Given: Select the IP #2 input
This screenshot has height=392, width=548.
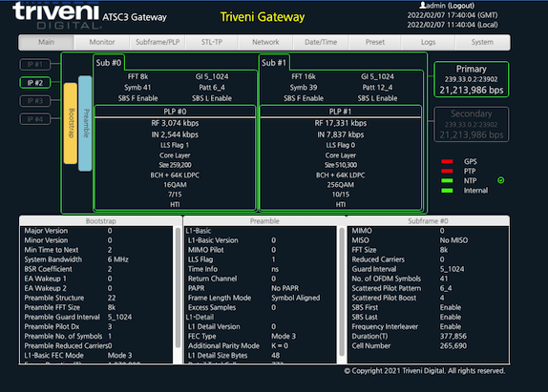Looking at the screenshot, I should coord(35,83).
